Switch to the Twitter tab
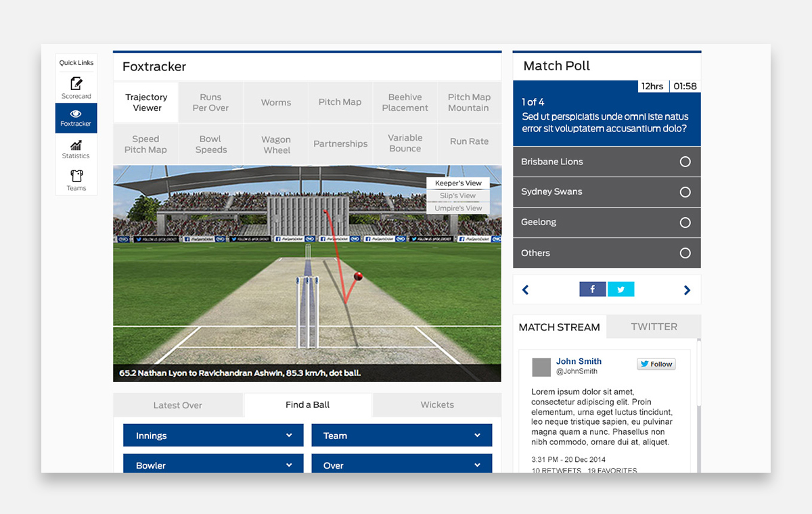The image size is (812, 514). tap(654, 327)
